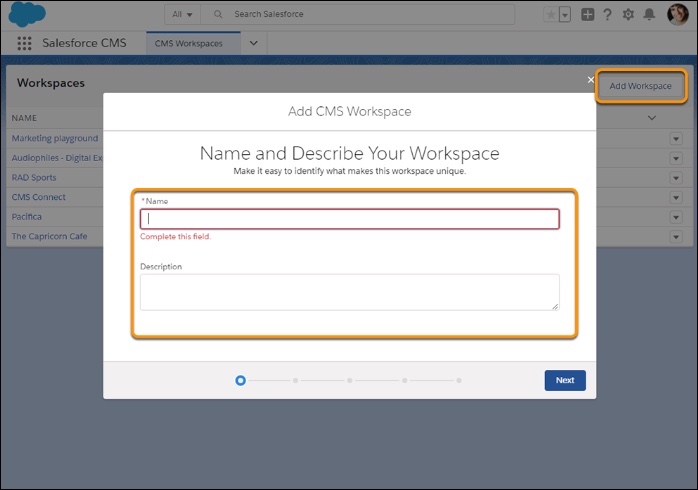This screenshot has width=698, height=490.
Task: Select the CMS Workspaces tab
Action: [188, 43]
